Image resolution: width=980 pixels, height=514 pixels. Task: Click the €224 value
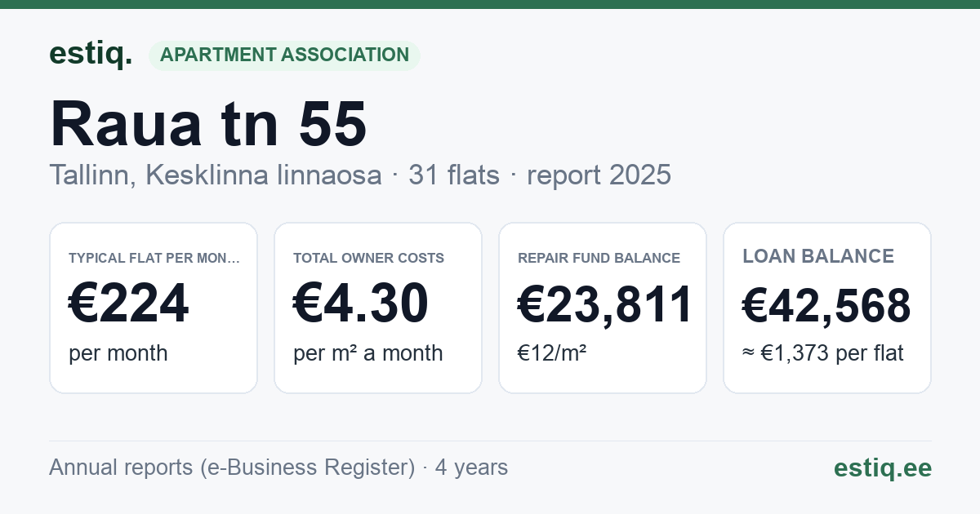tap(129, 304)
